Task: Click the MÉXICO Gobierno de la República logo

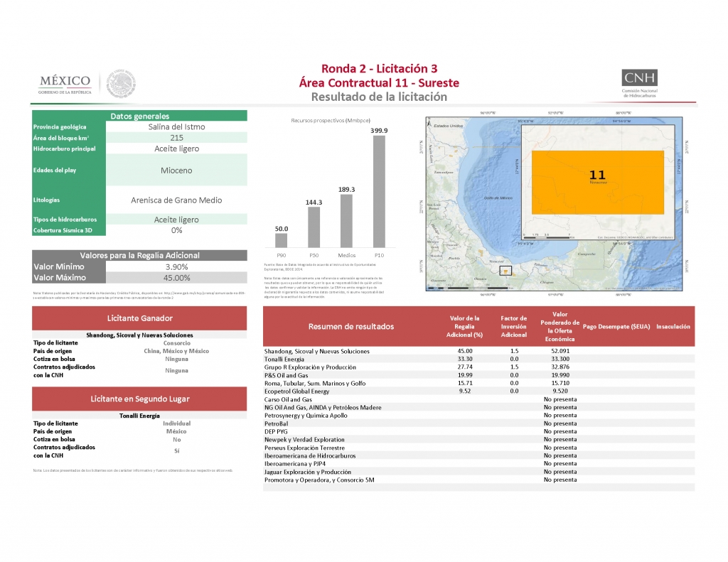Action: click(x=65, y=84)
